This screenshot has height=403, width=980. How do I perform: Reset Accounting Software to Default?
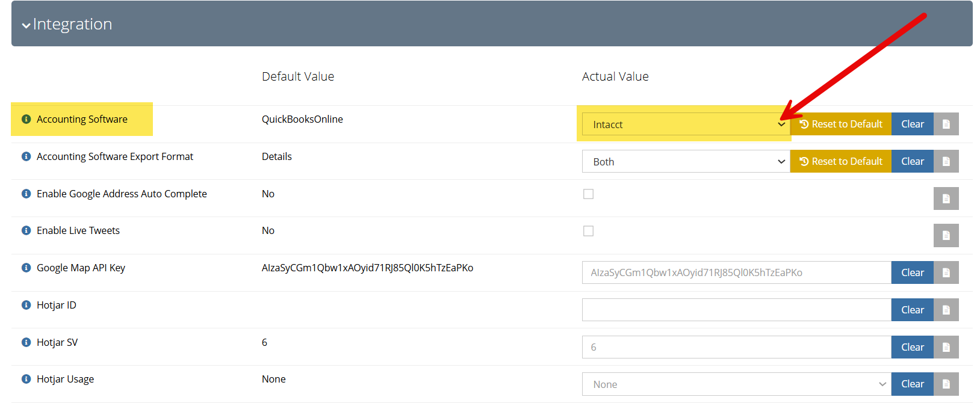[841, 124]
